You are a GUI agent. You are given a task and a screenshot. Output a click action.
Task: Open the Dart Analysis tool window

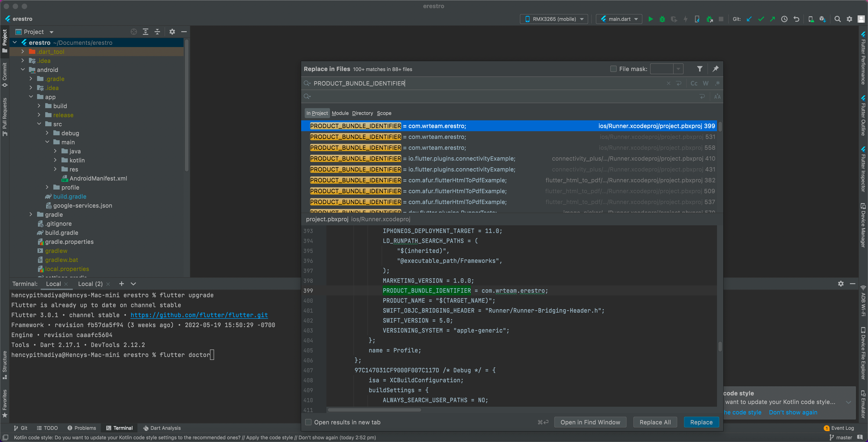[162, 428]
